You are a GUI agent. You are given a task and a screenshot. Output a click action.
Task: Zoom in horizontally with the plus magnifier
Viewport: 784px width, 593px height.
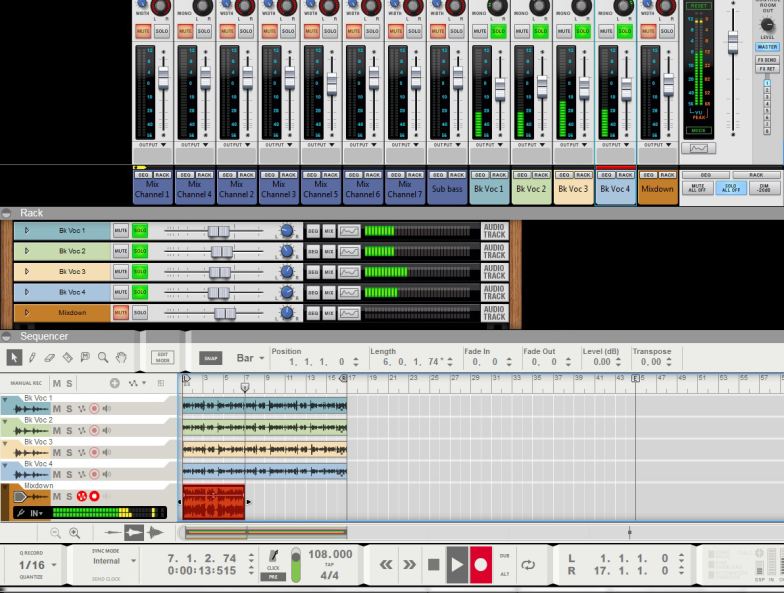coord(74,533)
